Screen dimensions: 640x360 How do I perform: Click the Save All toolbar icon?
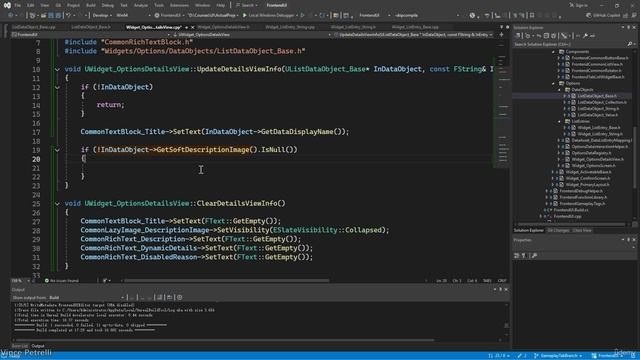click(x=59, y=15)
